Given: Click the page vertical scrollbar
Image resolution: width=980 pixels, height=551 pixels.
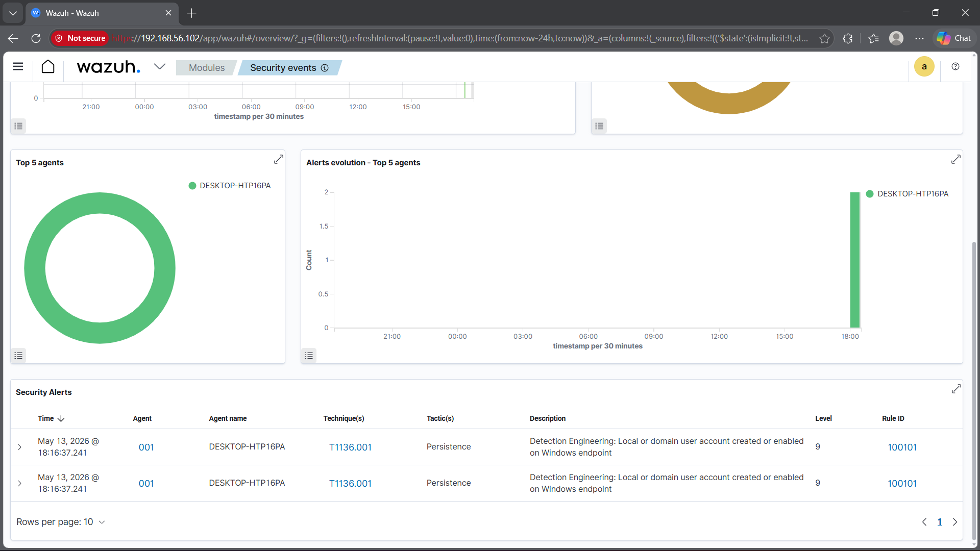Looking at the screenshot, I should tap(974, 390).
